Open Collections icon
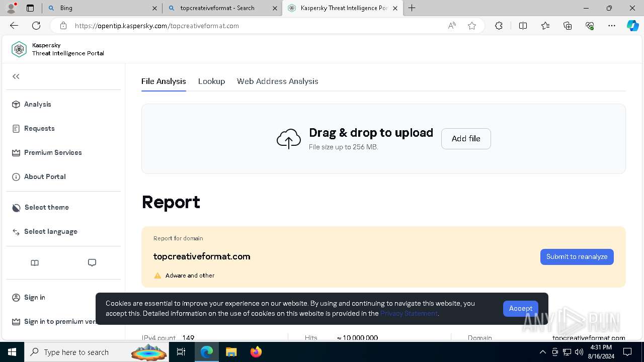Screen dimensions: 644x362 pos(568,26)
